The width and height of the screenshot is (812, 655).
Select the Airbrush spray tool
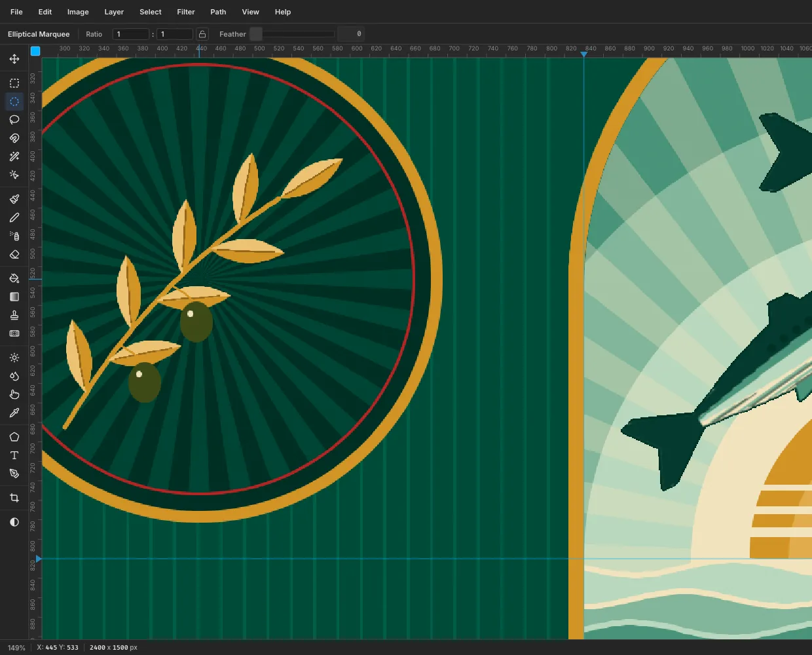[x=14, y=236]
